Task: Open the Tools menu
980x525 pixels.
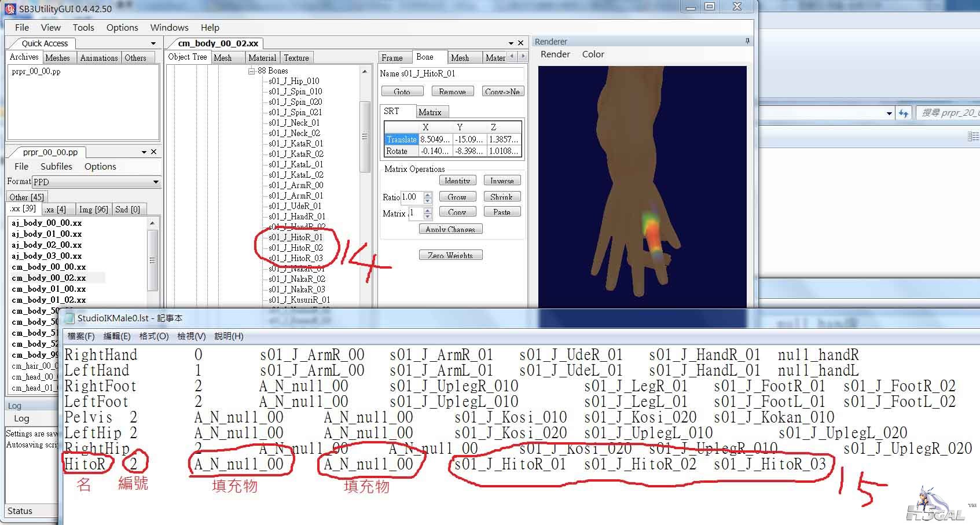Action: click(83, 27)
